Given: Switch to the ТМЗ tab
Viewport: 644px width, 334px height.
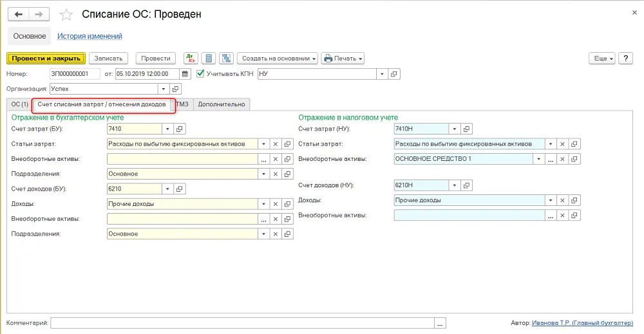Looking at the screenshot, I should pyautogui.click(x=182, y=104).
